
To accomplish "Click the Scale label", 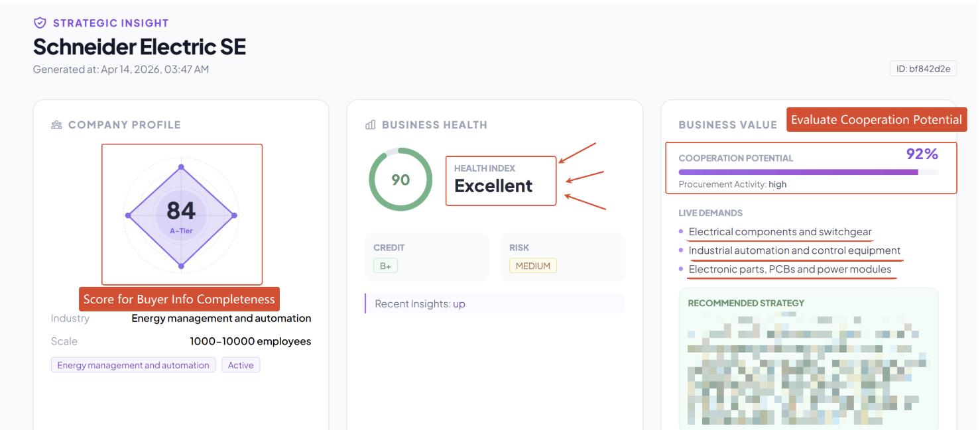I will (x=64, y=341).
